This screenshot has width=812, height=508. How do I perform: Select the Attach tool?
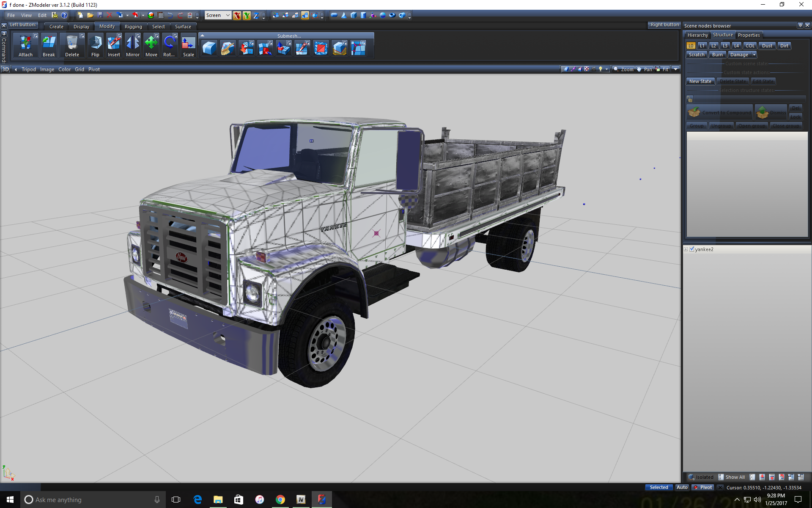[x=25, y=45]
